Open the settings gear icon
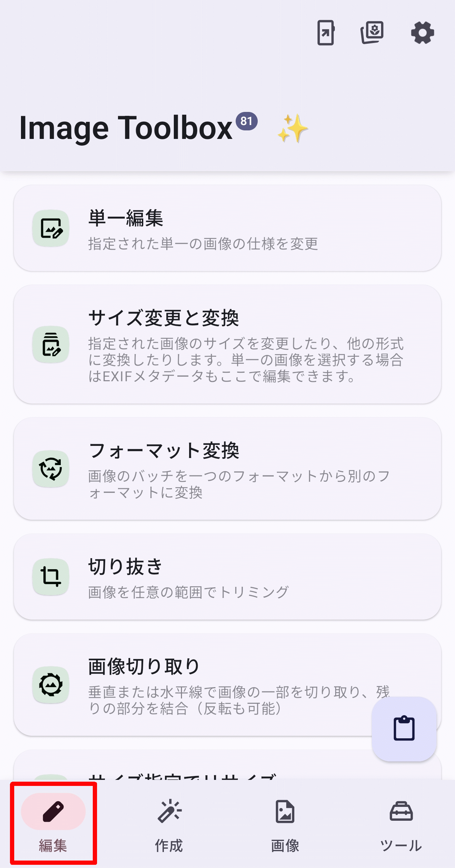Image resolution: width=455 pixels, height=868 pixels. tap(422, 33)
